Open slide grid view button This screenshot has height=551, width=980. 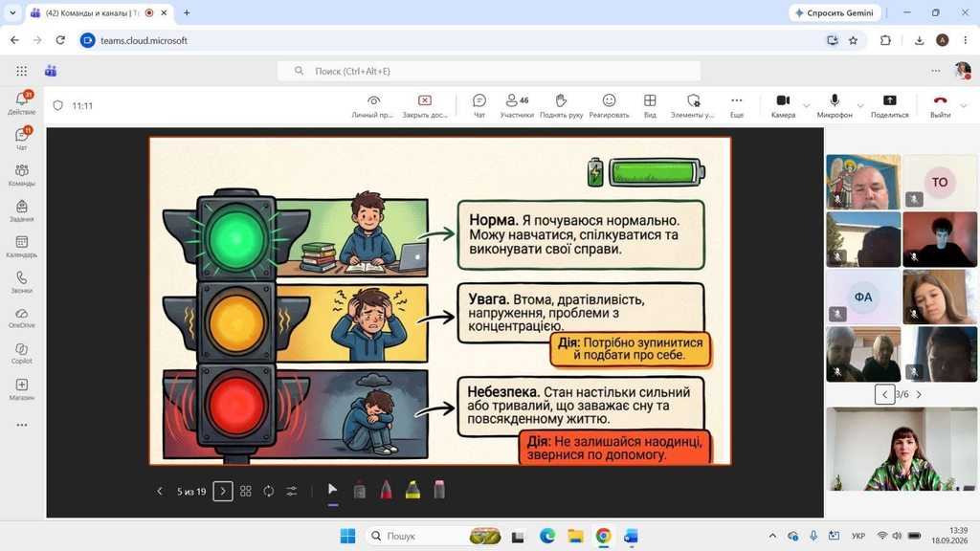(x=246, y=491)
